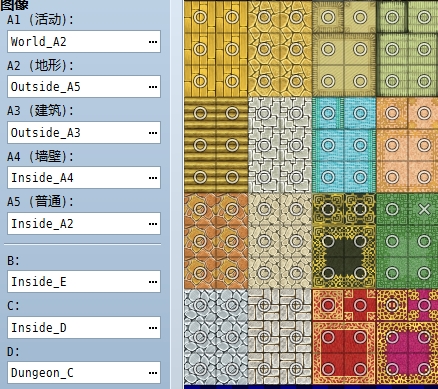
Task: Click the 'D:' label
Action: [13, 352]
